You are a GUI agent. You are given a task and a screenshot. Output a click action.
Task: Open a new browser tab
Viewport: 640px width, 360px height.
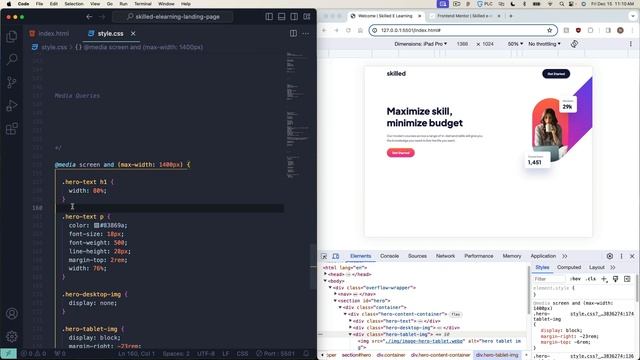point(511,16)
